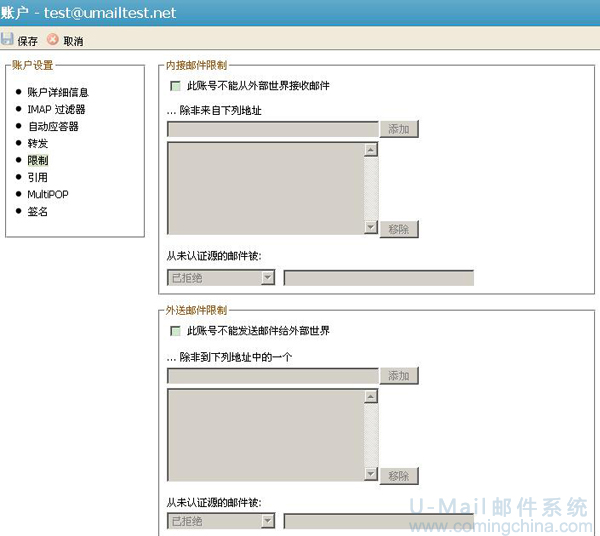Viewport: 600px width, 536px height.
Task: Click 添加 button in outbound restrictions
Action: point(399,376)
